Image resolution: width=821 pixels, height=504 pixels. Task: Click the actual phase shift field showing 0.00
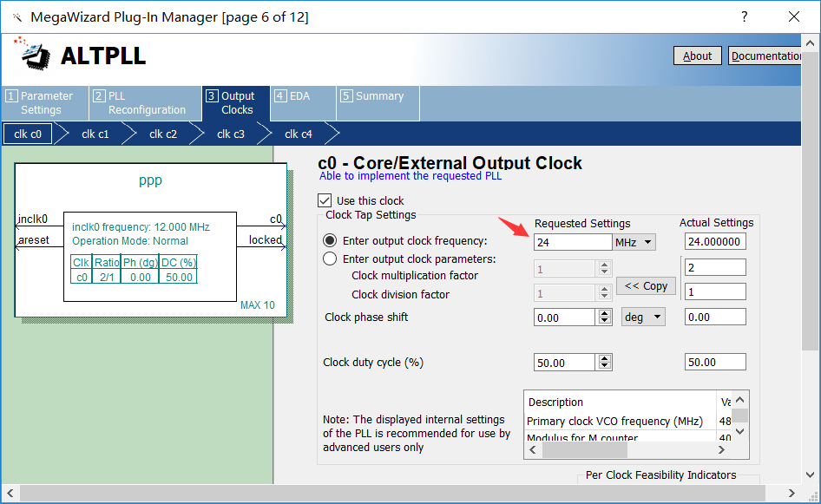715,317
